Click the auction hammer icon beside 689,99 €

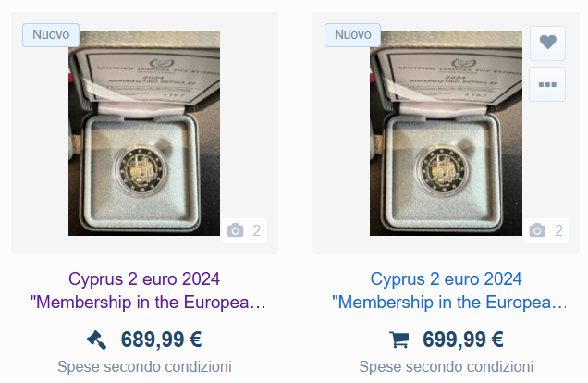point(96,339)
